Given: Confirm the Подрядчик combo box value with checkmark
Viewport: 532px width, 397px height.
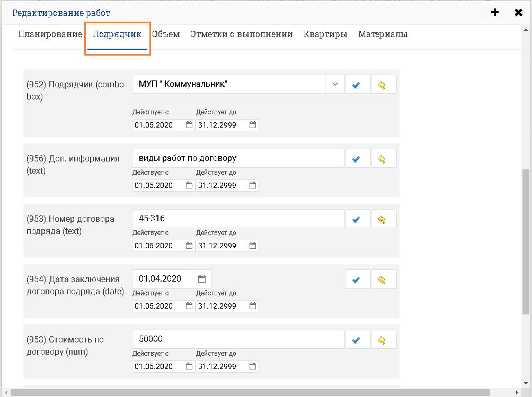Looking at the screenshot, I should click(357, 85).
